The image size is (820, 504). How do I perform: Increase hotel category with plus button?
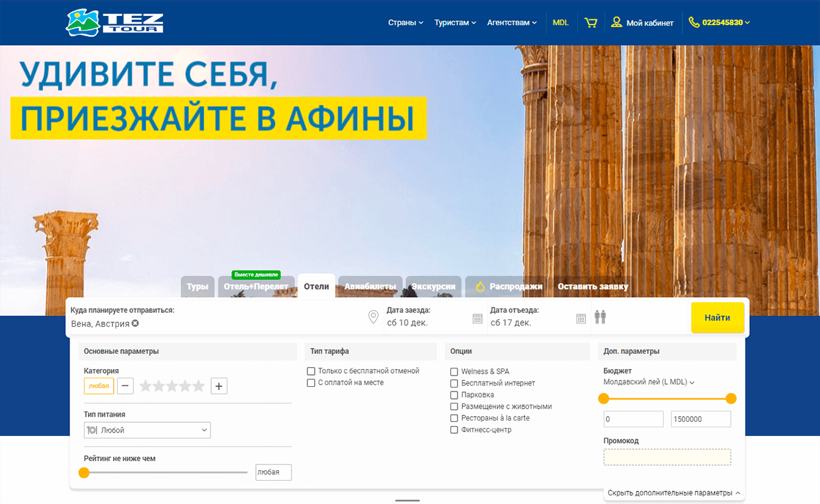point(219,386)
